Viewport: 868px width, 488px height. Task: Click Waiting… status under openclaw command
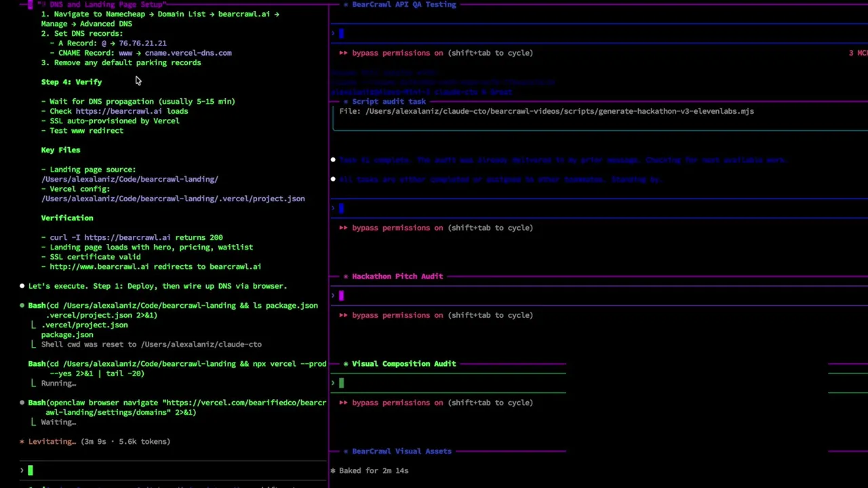click(x=58, y=422)
